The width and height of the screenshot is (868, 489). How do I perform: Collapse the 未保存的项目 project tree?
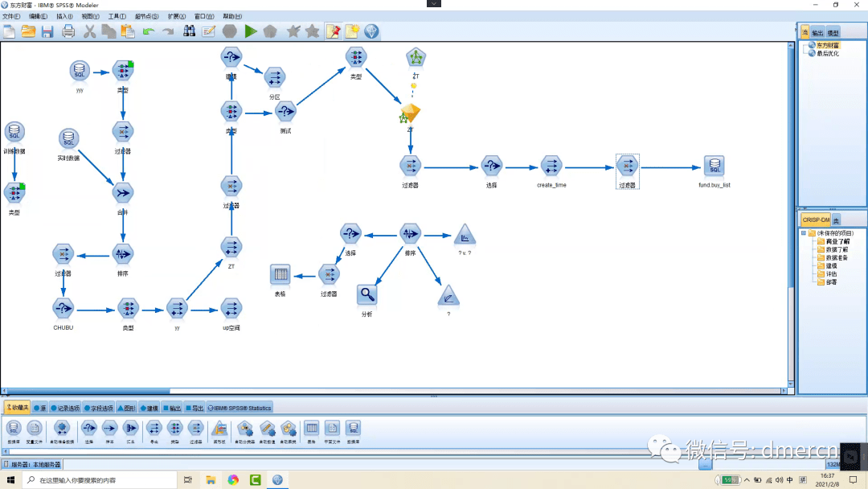point(803,233)
